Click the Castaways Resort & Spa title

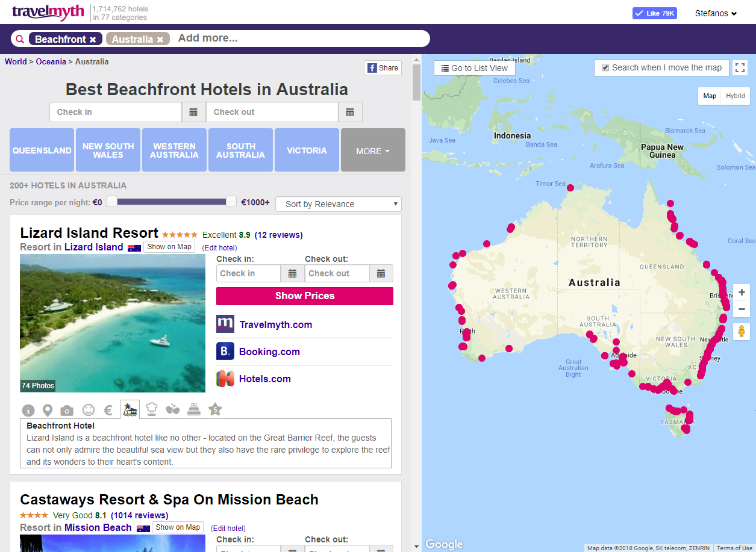(x=169, y=500)
